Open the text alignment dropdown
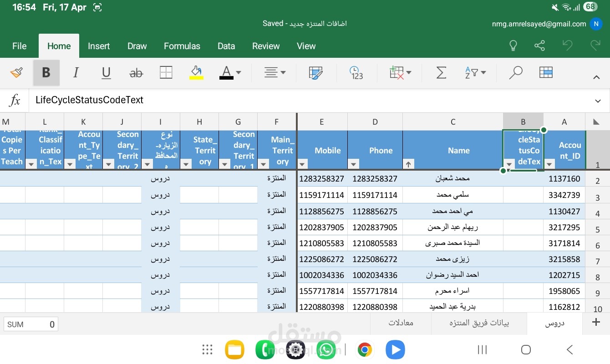 (275, 72)
